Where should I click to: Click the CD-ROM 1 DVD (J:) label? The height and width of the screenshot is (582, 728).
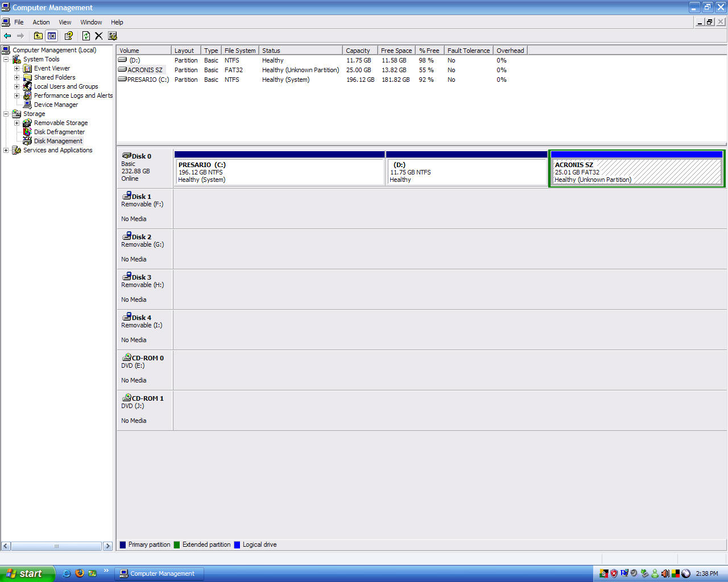(145, 410)
